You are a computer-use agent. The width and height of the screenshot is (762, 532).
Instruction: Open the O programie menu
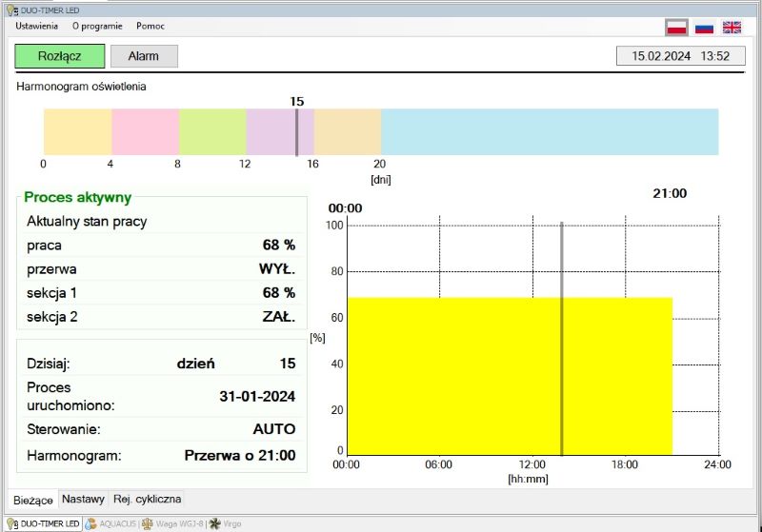tap(96, 26)
